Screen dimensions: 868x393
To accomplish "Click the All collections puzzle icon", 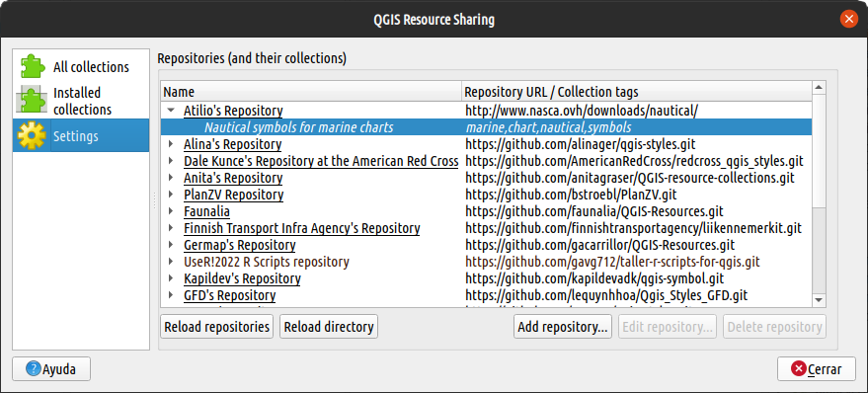I will click(x=33, y=66).
